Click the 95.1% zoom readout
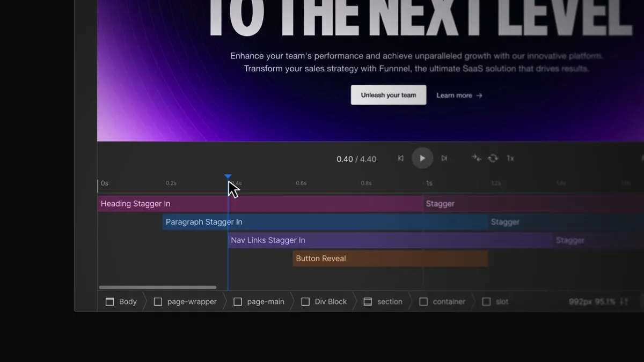This screenshot has height=362, width=644. (x=605, y=301)
